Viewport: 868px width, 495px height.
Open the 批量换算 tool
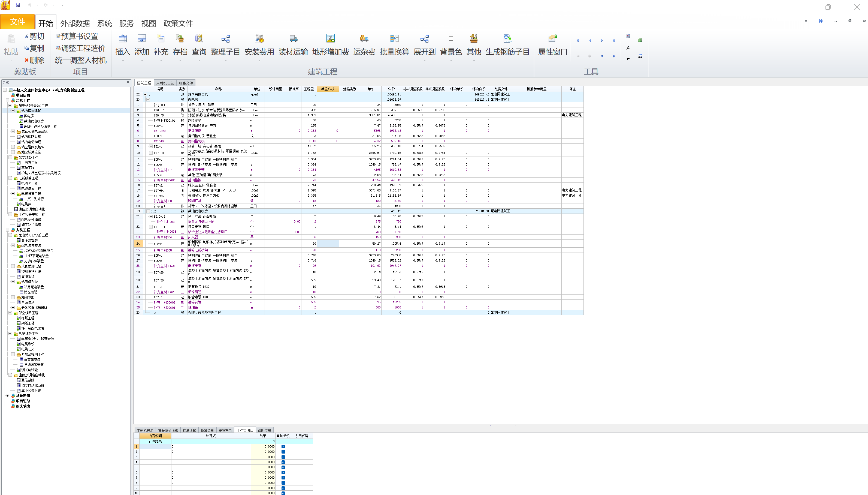(x=394, y=39)
